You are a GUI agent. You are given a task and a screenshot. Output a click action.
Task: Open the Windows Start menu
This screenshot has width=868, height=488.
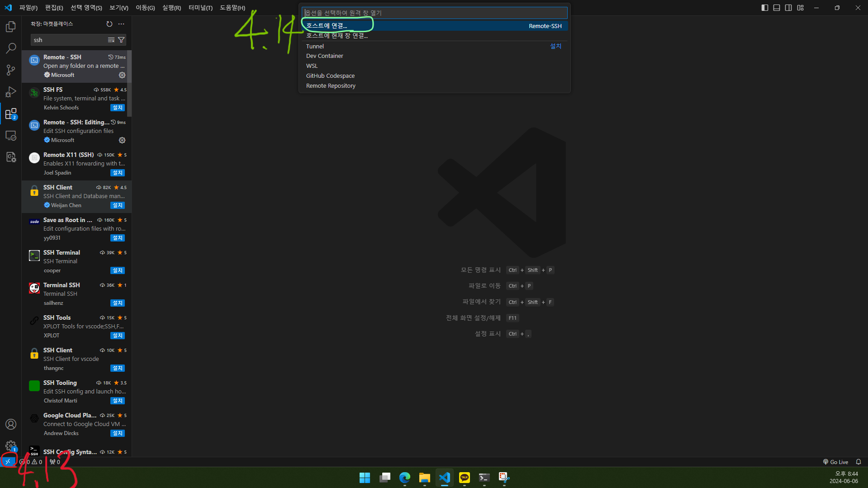(365, 478)
